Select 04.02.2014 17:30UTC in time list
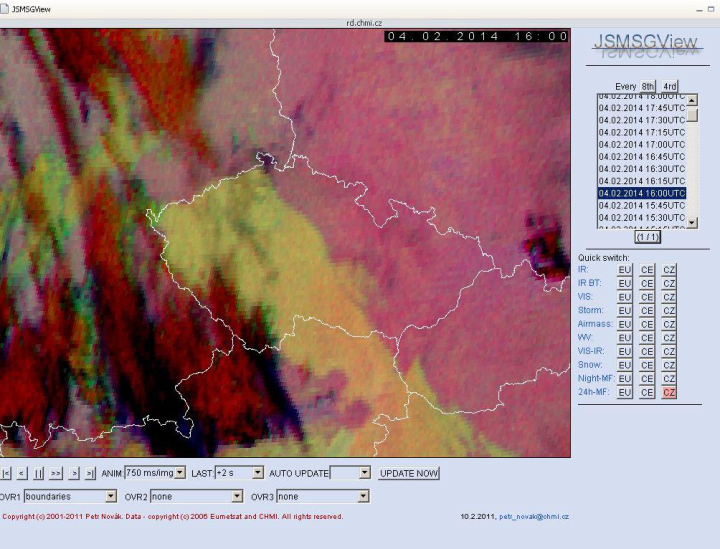Viewport: 720px width, 549px height. 641,120
